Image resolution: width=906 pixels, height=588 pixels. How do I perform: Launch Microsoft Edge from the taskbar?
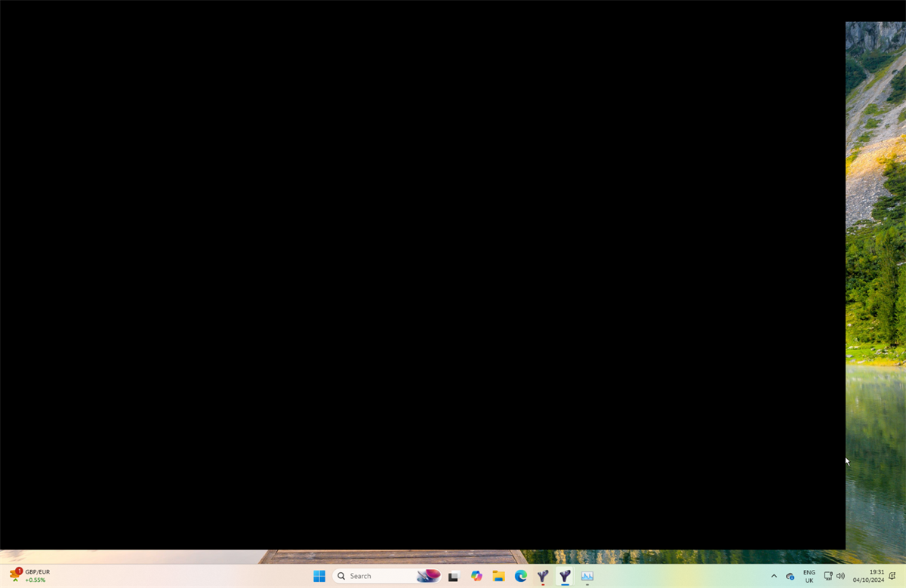[521, 576]
